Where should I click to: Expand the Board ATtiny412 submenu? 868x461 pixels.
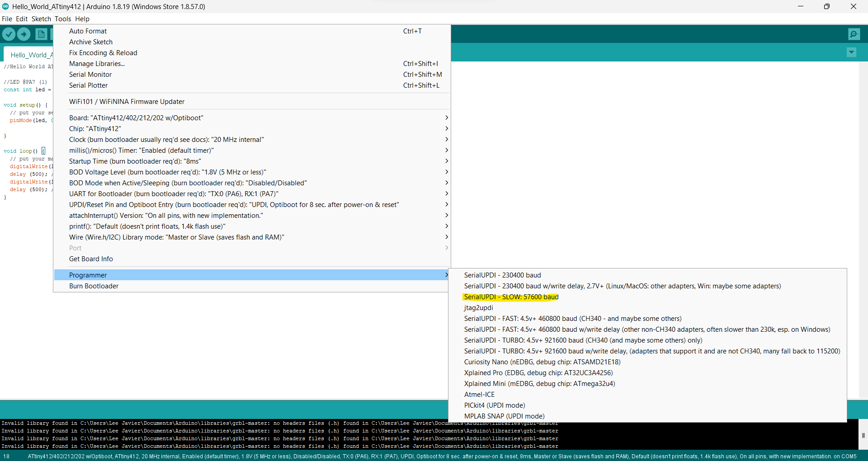[252, 118]
